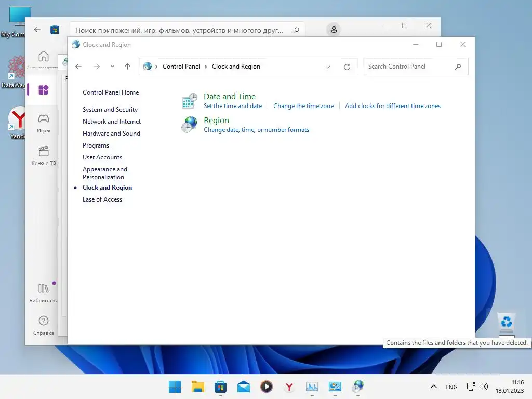
Task: Open Network and Internet category
Action: [112, 122]
